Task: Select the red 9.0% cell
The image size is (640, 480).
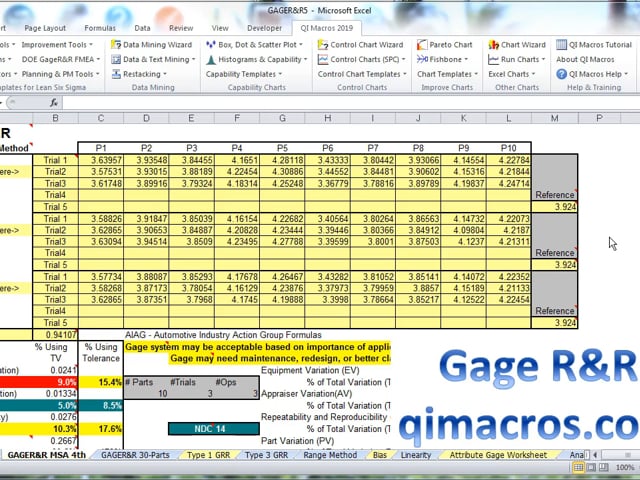Action: point(39,382)
